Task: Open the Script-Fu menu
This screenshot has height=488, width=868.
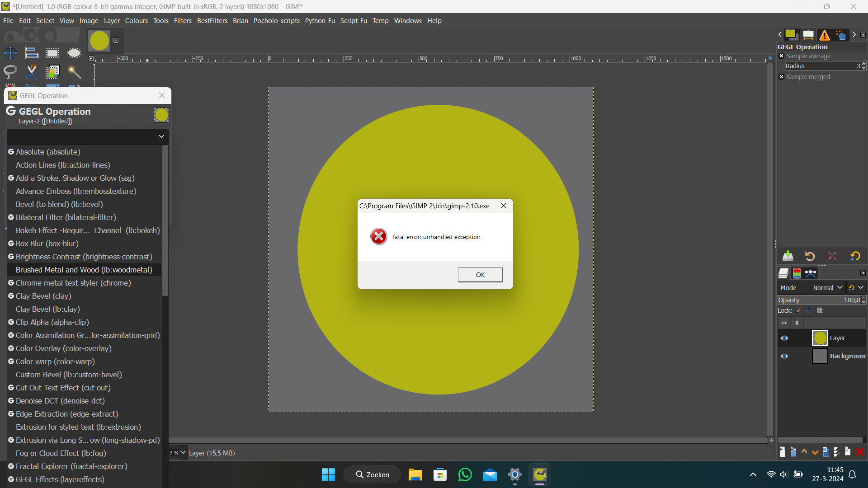Action: pyautogui.click(x=354, y=21)
